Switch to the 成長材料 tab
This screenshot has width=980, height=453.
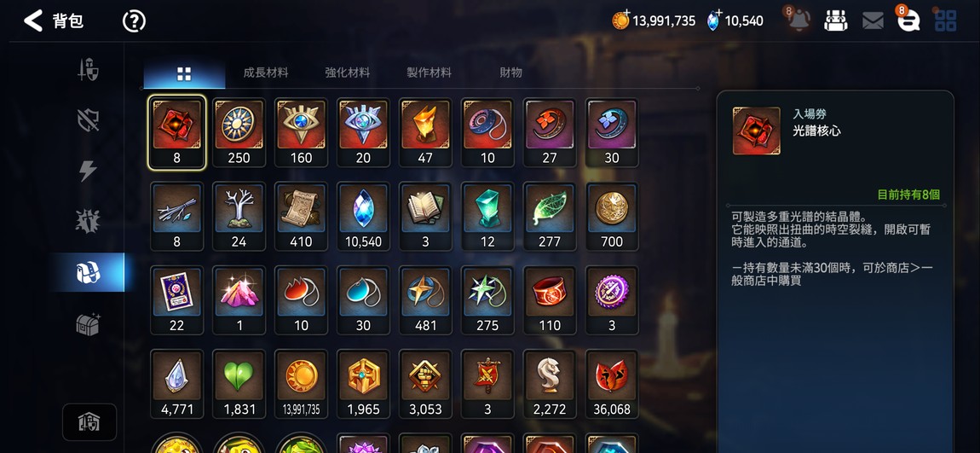pos(266,73)
